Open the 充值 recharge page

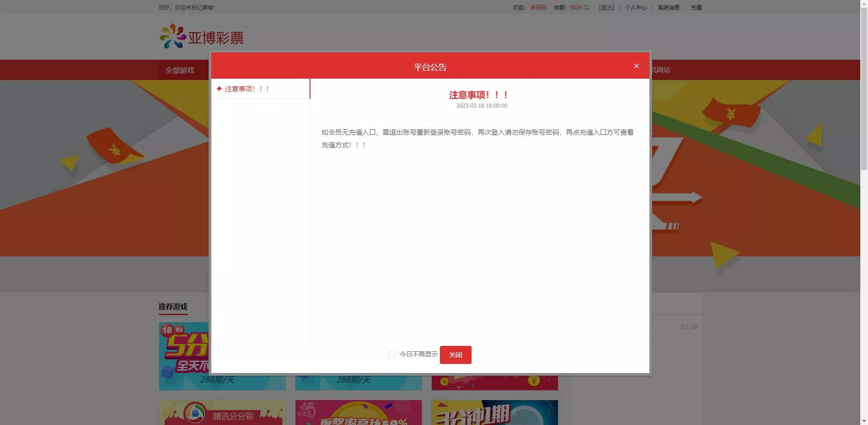(696, 7)
